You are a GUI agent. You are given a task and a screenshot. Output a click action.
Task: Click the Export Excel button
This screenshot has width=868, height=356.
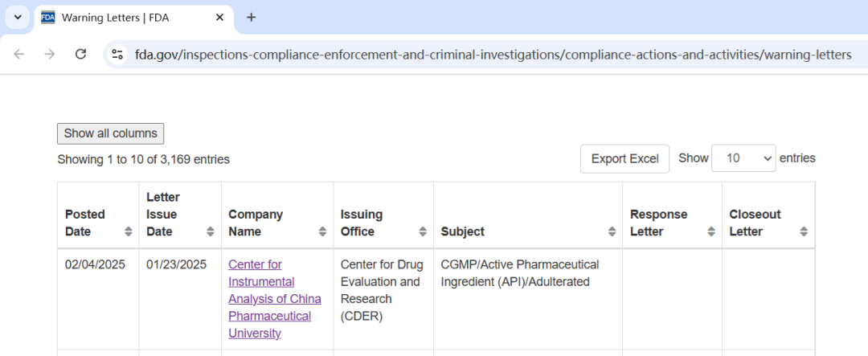(x=624, y=159)
